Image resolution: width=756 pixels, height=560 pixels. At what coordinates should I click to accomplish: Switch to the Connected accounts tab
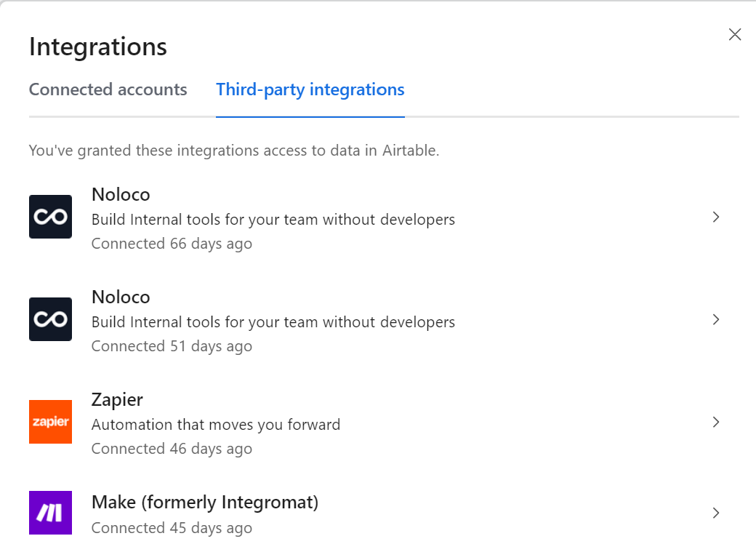(x=108, y=89)
